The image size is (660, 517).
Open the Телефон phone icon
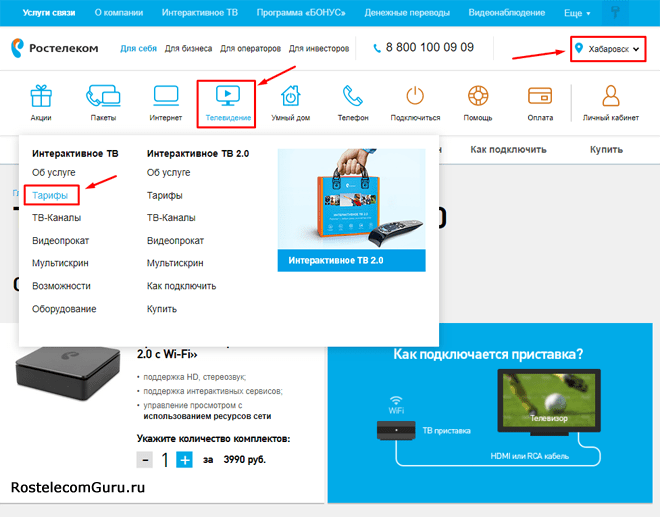(352, 97)
